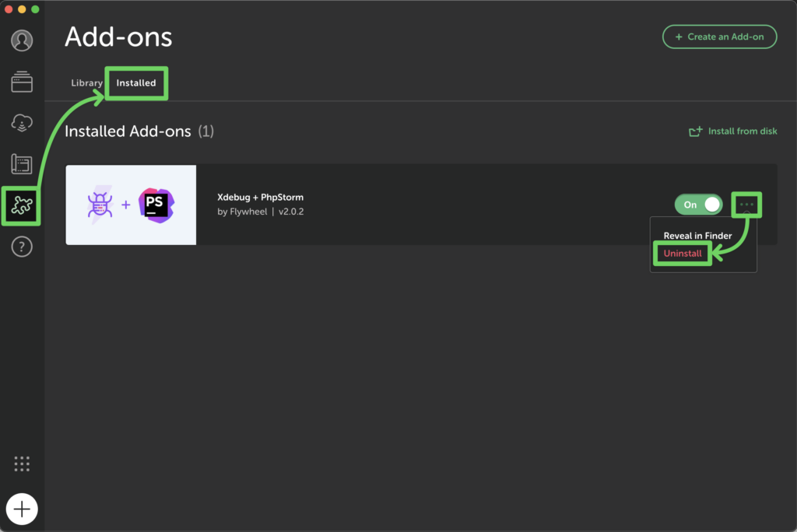Click the plus add site button

coord(22,509)
